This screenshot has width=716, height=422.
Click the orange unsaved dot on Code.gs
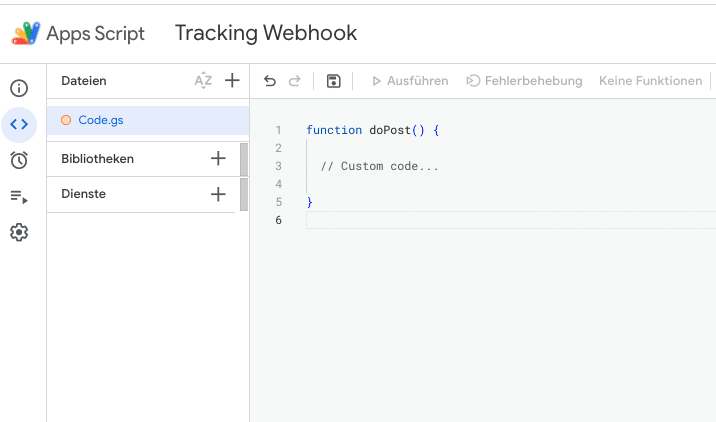66,120
